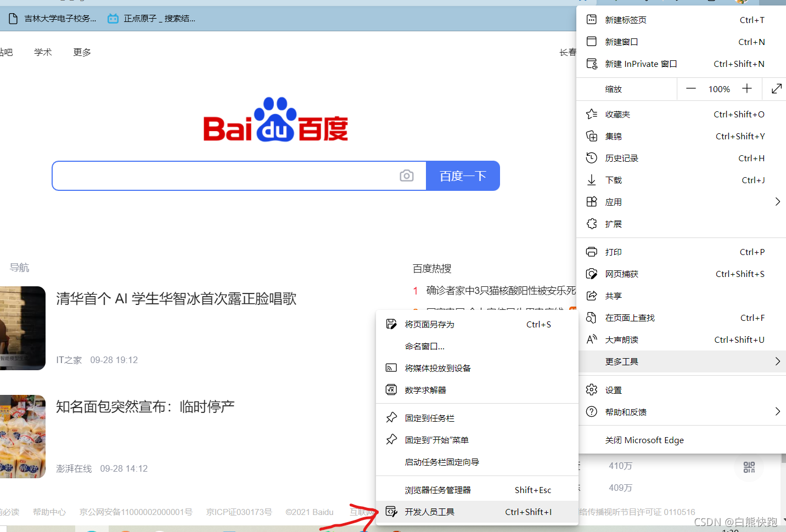786x532 pixels.
Task: Click the IT之家 news source label
Action: (69, 360)
